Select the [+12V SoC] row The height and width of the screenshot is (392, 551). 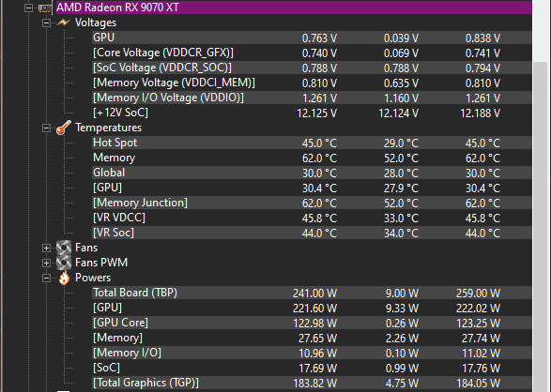(312, 113)
